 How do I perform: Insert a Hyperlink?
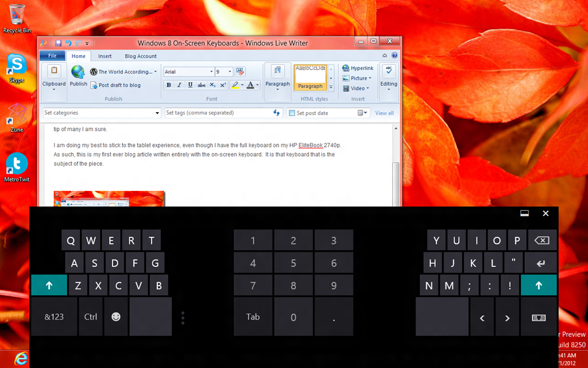tap(357, 68)
